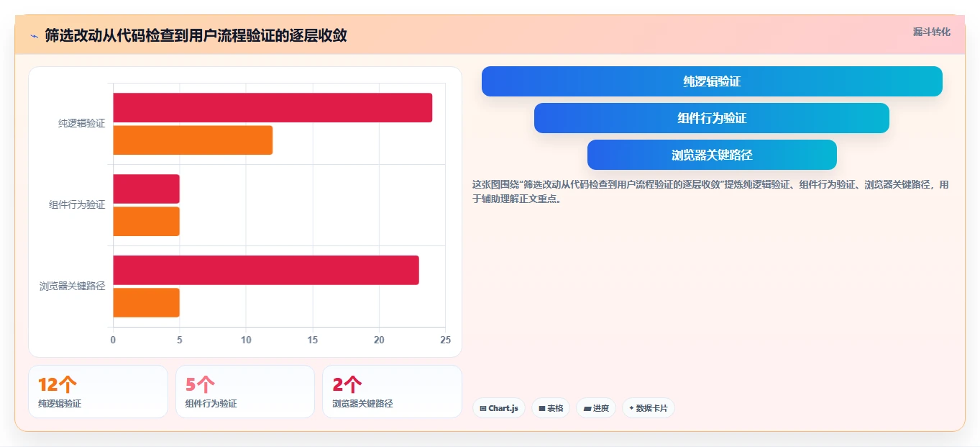
Task: Click the x-axis tick value 25
Action: (446, 340)
